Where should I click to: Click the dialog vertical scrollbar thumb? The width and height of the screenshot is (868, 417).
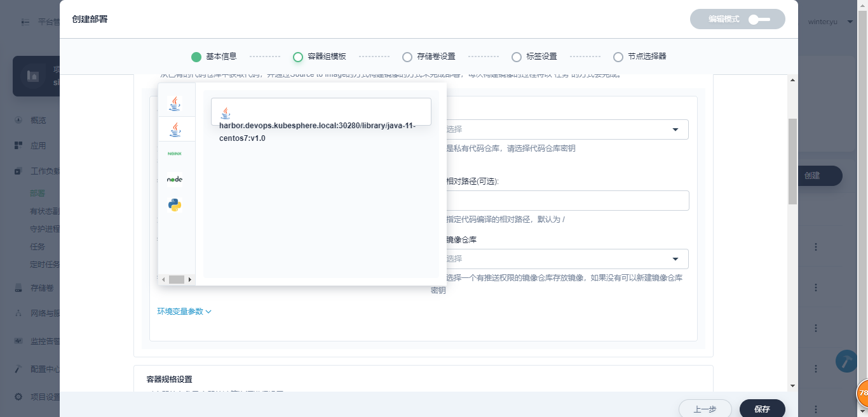coord(792,161)
